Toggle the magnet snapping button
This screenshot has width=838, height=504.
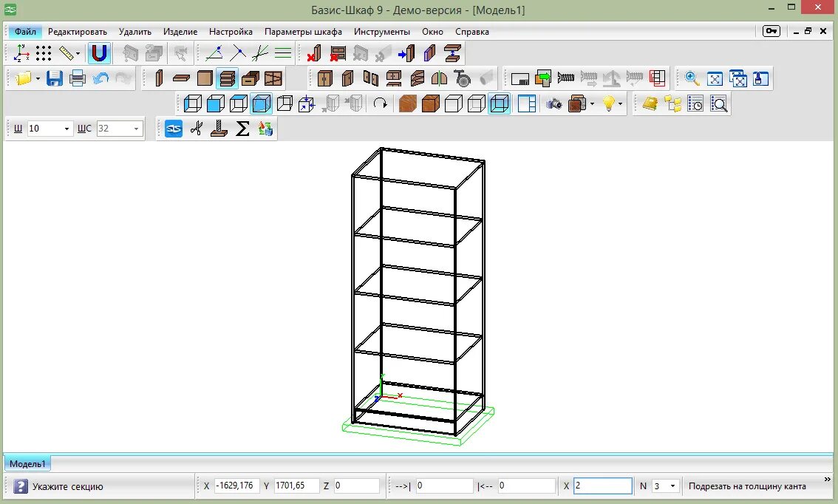[x=100, y=53]
